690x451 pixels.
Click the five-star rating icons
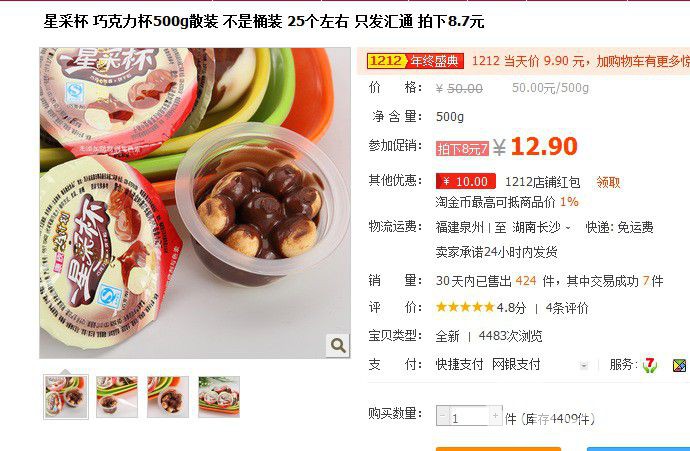point(465,307)
